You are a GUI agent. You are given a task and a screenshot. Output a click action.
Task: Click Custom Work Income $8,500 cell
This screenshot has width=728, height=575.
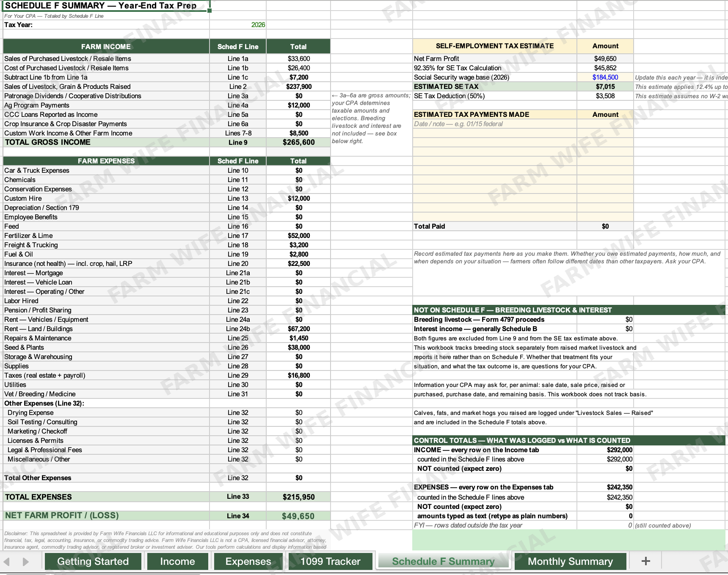coord(298,133)
